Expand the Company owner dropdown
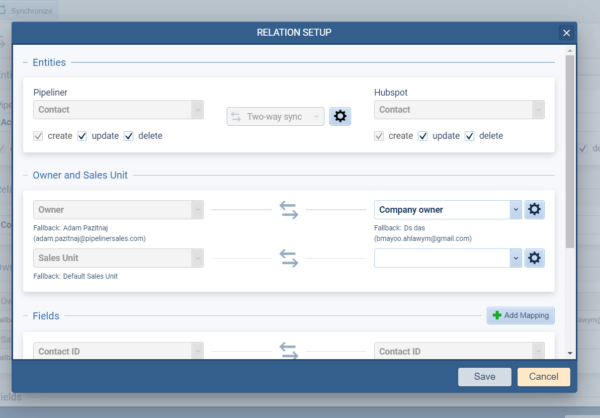 (x=514, y=209)
